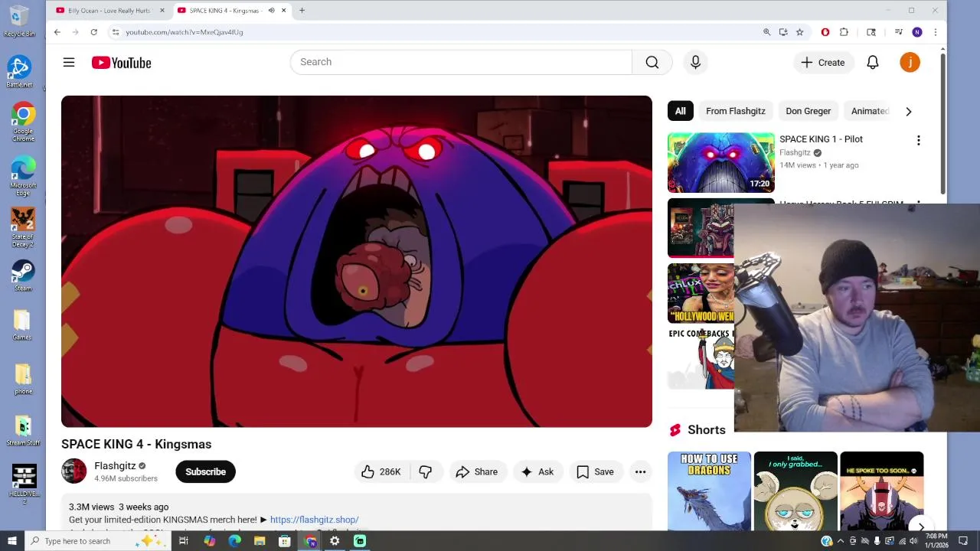Click the browser address bar URL
Viewport: 980px width, 551px height.
click(185, 32)
